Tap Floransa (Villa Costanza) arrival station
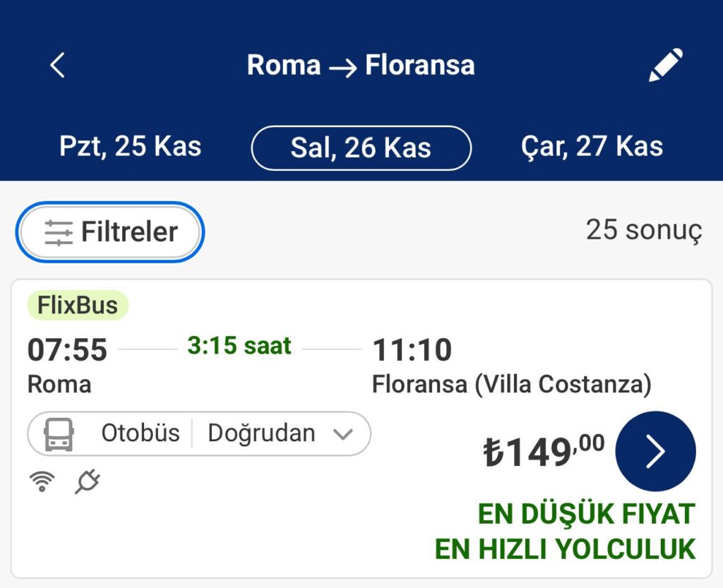This screenshot has width=723, height=588. (512, 384)
